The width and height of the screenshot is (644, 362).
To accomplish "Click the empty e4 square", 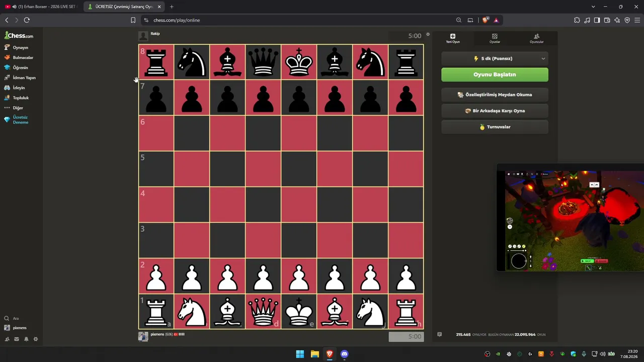I will [299, 205].
